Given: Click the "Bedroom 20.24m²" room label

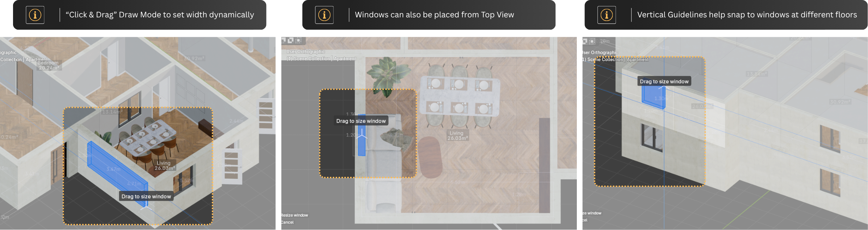Looking at the screenshot, I should (x=48, y=65).
